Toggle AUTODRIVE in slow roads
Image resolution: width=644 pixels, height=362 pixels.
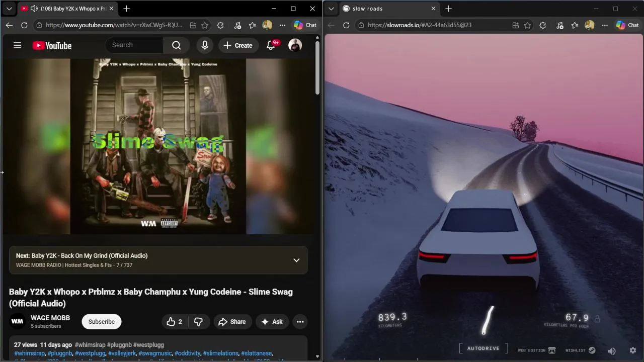[483, 348]
